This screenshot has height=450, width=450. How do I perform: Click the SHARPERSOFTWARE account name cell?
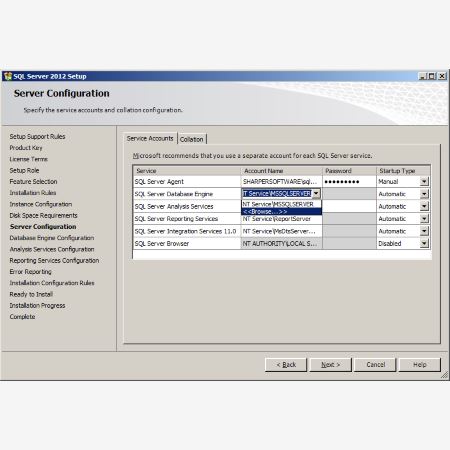(281, 182)
